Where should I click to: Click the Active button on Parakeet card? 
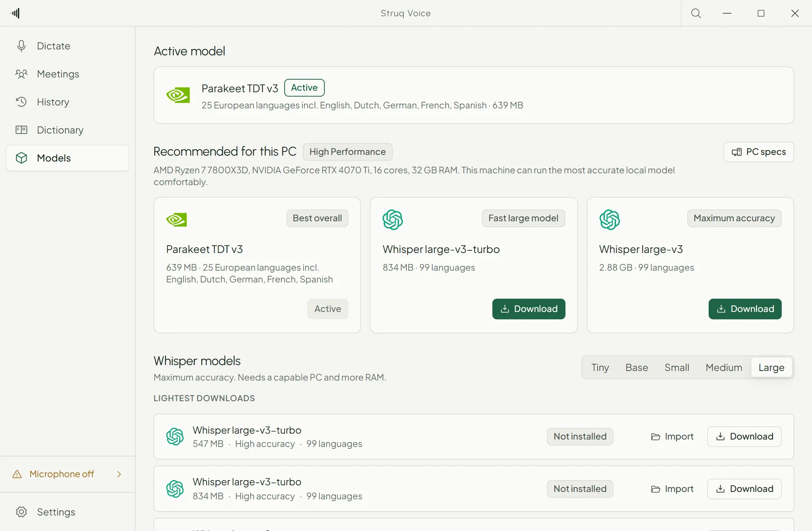[x=328, y=309]
